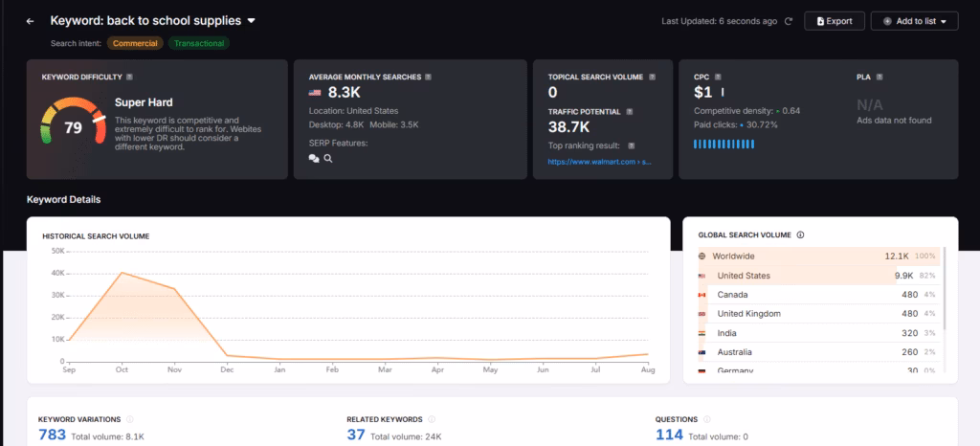980x446 pixels.
Task: Open the 114 questions count
Action: click(x=669, y=435)
